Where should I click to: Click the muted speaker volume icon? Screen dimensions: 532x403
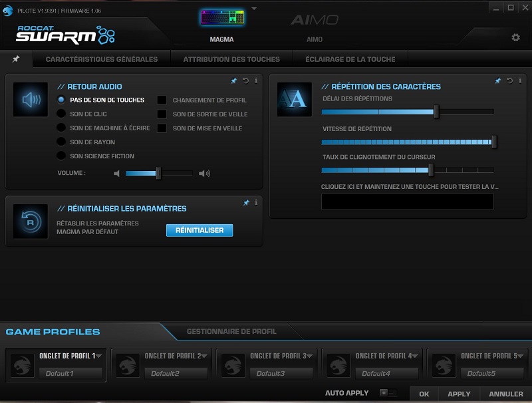pos(117,174)
